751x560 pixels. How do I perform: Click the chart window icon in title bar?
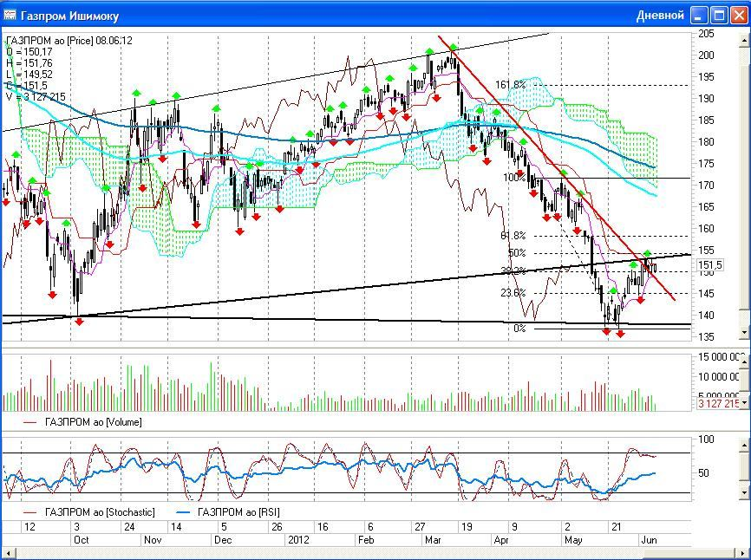click(x=10, y=16)
